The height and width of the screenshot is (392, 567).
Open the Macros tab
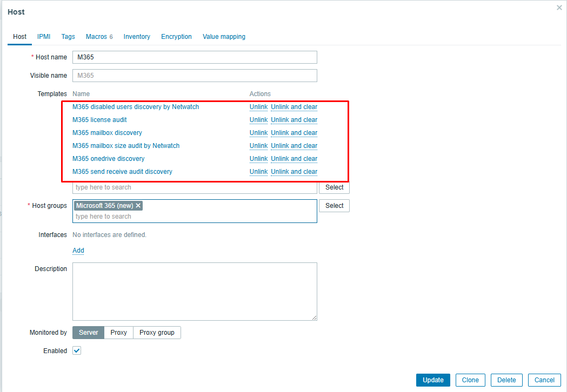click(x=99, y=37)
